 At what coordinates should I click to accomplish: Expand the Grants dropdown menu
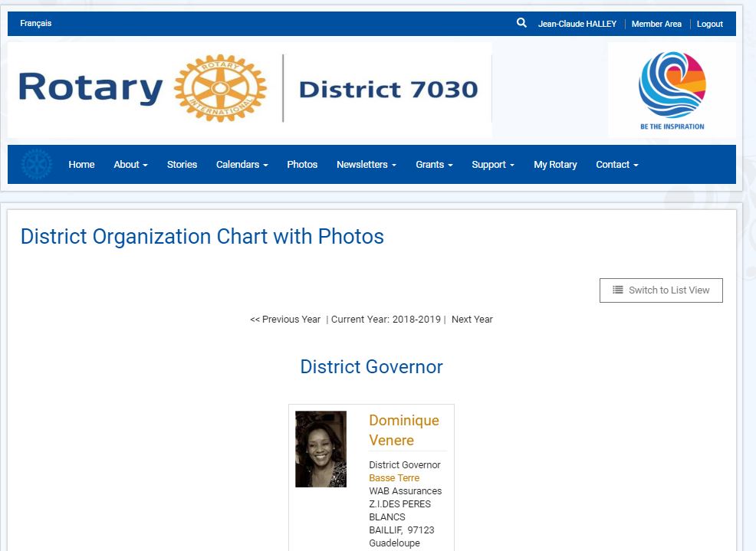pyautogui.click(x=434, y=165)
